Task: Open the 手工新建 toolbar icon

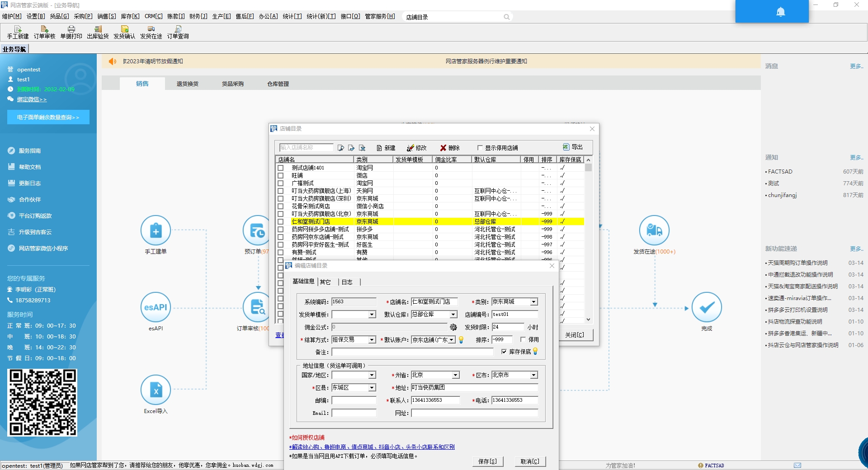Action: tap(18, 32)
